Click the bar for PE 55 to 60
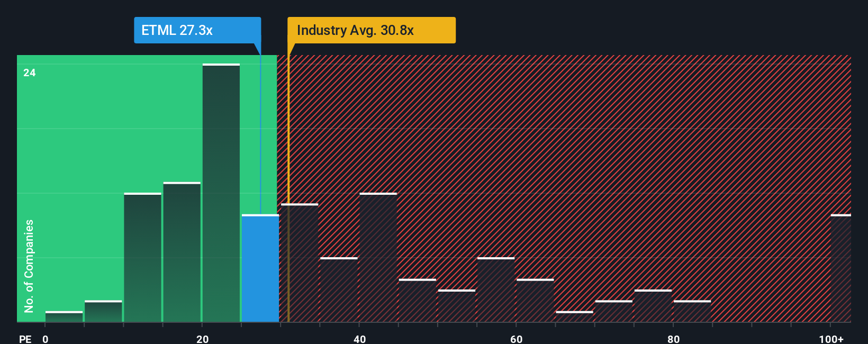The image size is (868, 344). click(x=496, y=290)
